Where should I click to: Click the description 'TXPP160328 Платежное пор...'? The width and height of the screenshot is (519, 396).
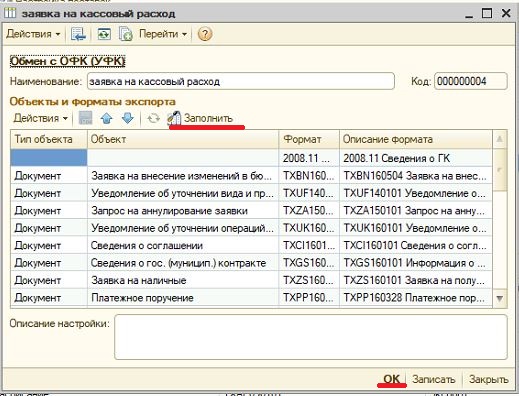416,298
